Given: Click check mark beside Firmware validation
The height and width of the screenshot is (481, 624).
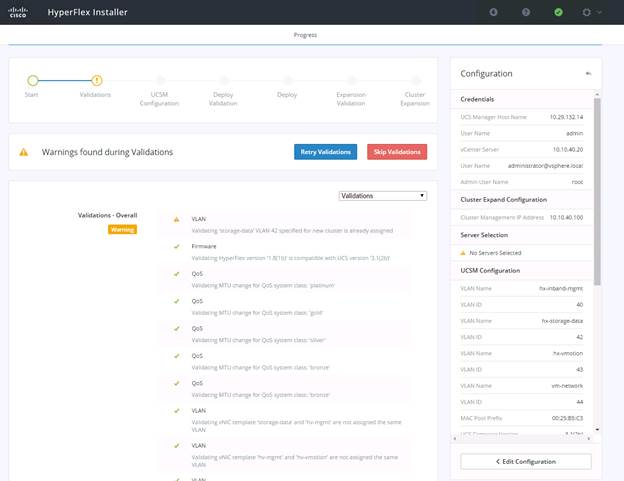Looking at the screenshot, I should pyautogui.click(x=176, y=247).
